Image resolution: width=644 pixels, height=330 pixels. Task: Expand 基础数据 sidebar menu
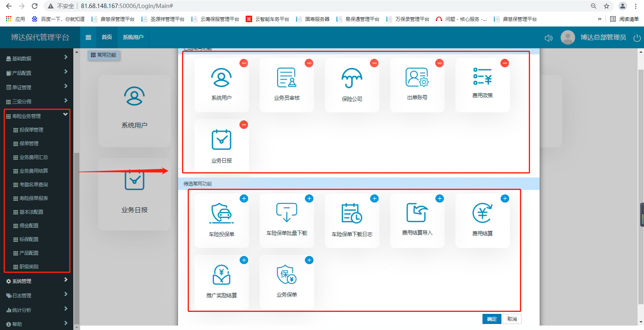pyautogui.click(x=37, y=58)
